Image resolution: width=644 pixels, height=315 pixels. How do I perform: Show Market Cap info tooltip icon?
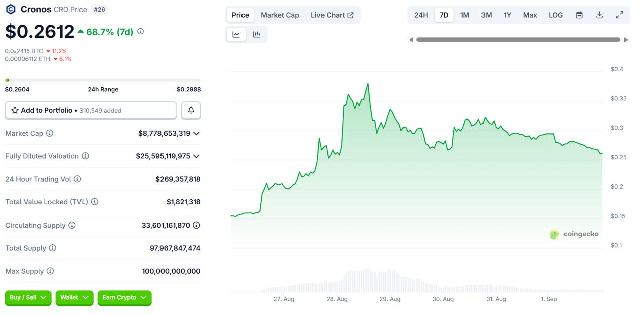pos(50,133)
